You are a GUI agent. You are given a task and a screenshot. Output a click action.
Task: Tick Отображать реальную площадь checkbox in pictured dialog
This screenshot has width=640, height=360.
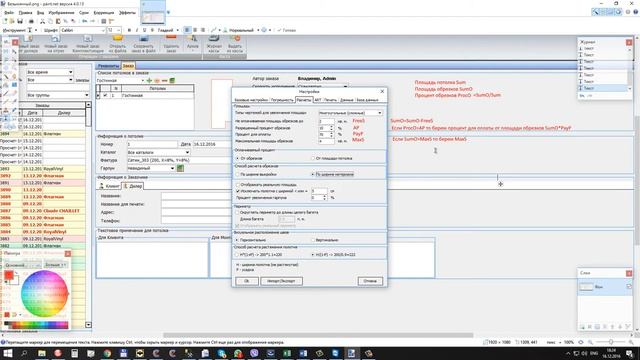point(238,185)
